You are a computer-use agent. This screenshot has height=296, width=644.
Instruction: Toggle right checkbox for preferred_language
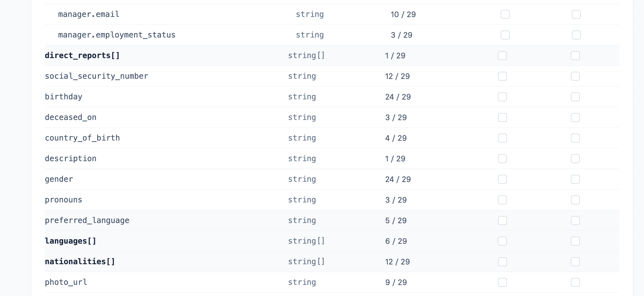[x=575, y=220]
